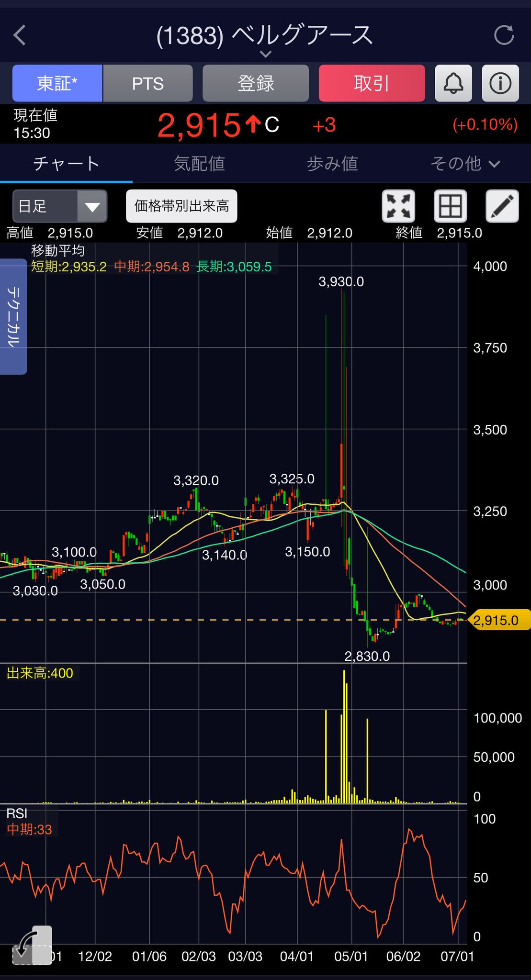Viewport: 531px width, 980px height.
Task: Tap the 中期:2,954.8 moving average value
Action: click(152, 267)
